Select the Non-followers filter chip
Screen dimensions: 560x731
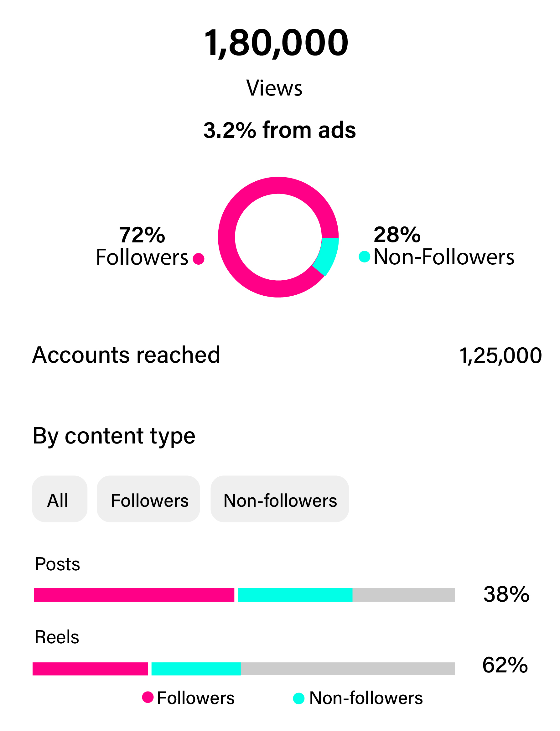(x=279, y=498)
